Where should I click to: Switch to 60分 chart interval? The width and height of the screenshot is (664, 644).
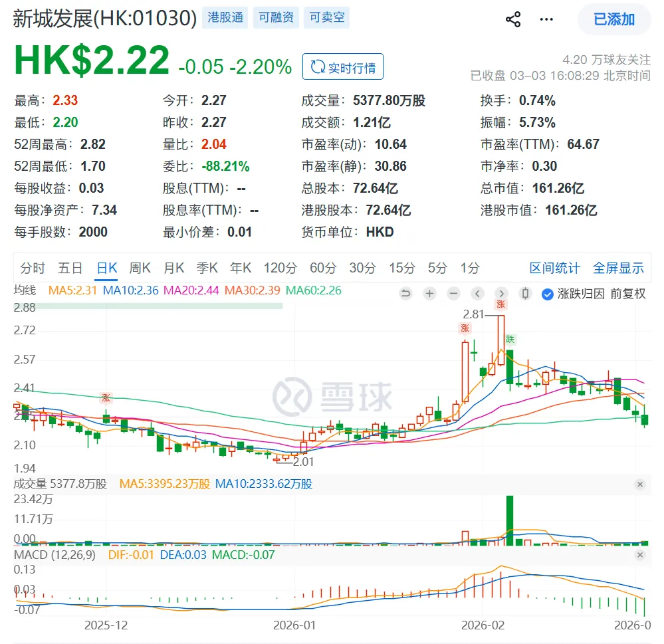click(x=323, y=268)
